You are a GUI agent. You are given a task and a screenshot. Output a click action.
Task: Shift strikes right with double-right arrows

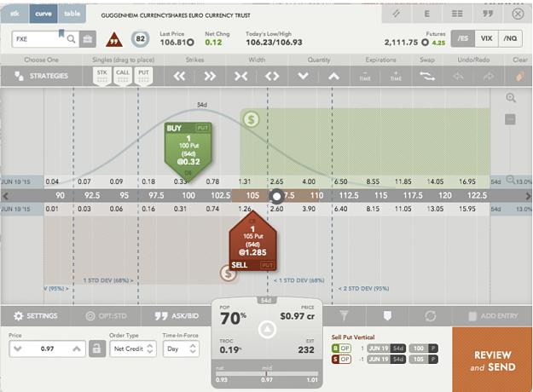point(210,76)
